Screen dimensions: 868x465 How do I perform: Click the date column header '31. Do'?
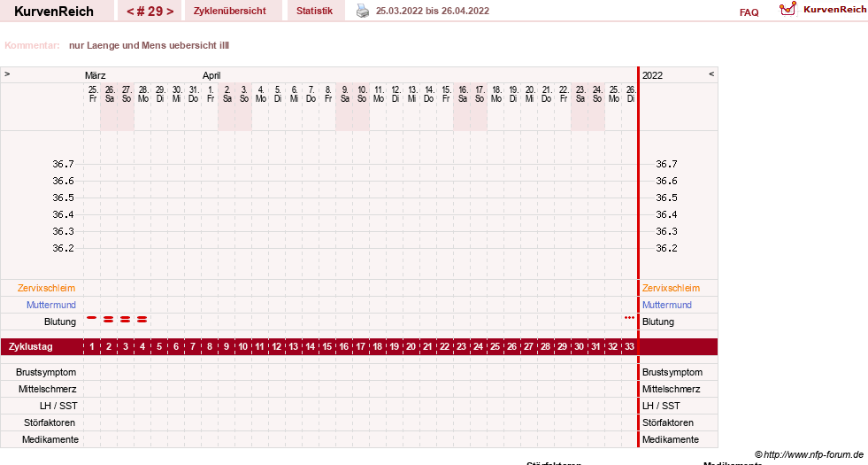click(193, 94)
